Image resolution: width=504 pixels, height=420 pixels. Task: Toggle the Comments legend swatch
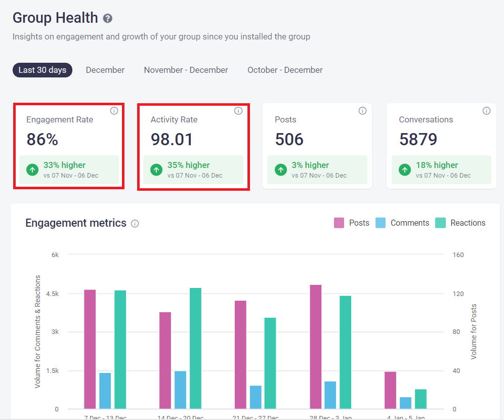coord(380,223)
